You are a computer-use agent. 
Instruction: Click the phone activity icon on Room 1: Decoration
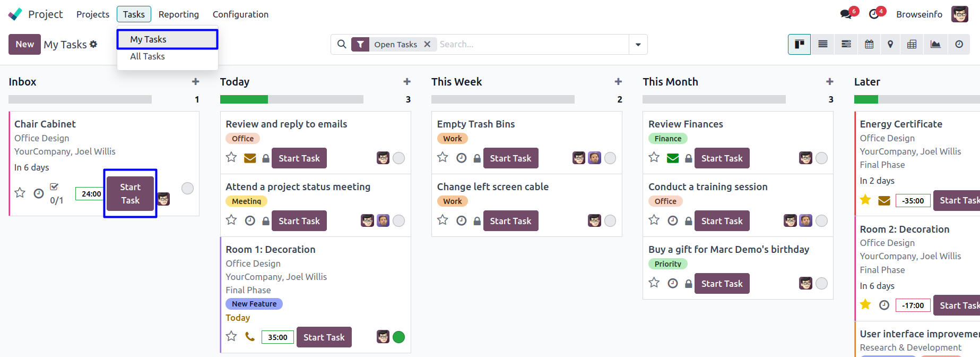click(250, 337)
